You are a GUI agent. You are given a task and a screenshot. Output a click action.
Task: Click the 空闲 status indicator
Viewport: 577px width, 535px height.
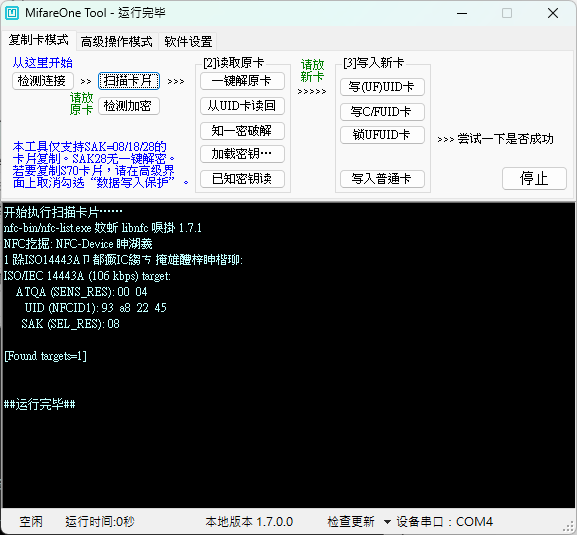(x=31, y=522)
